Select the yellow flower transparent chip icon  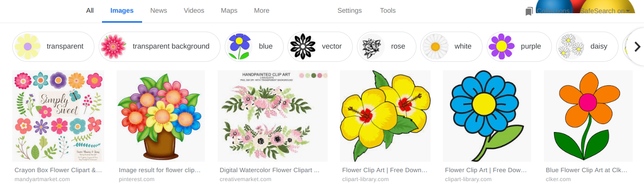tap(27, 47)
